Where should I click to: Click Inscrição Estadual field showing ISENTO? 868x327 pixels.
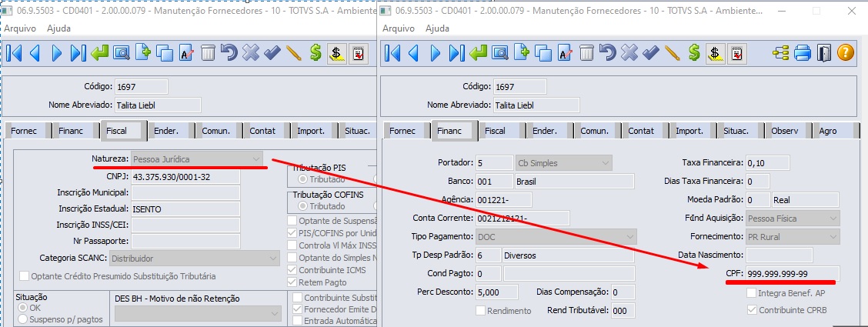coord(185,209)
